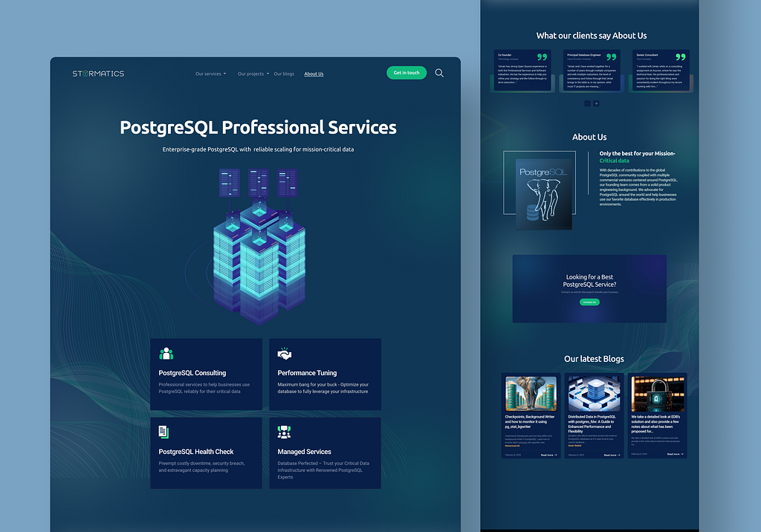Click the Get in touch button
Screen dimensions: 761x532
(x=407, y=73)
